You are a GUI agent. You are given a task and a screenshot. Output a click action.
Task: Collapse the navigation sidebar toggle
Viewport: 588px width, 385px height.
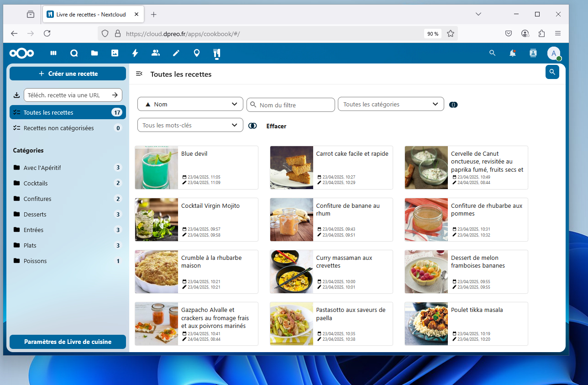click(x=140, y=74)
